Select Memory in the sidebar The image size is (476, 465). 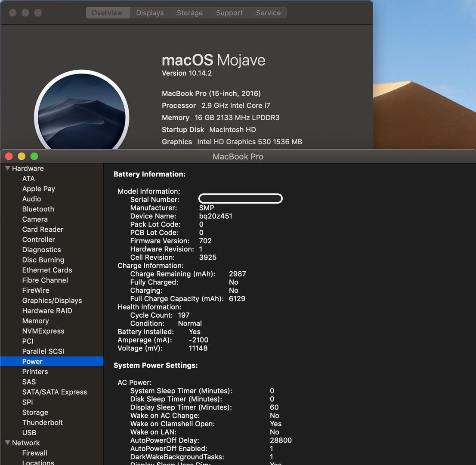point(36,321)
